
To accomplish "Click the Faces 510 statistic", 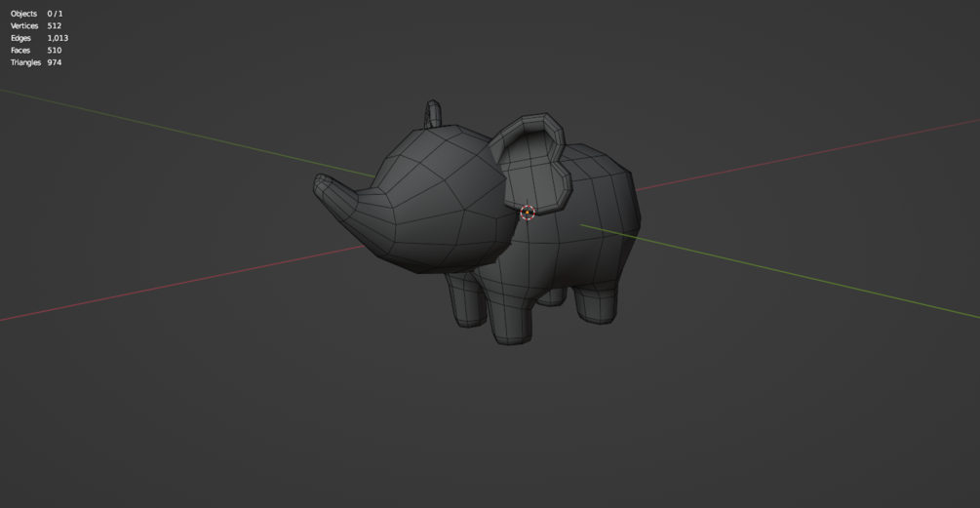I will (x=36, y=50).
